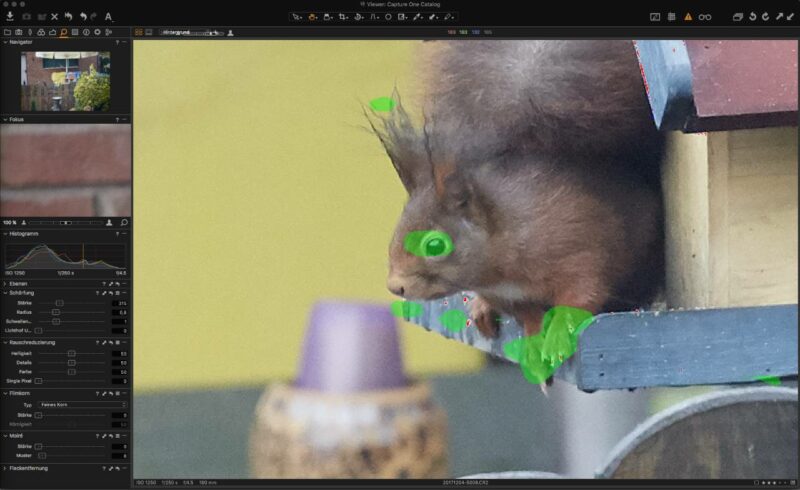Collapse the Navigator panel

click(5, 42)
